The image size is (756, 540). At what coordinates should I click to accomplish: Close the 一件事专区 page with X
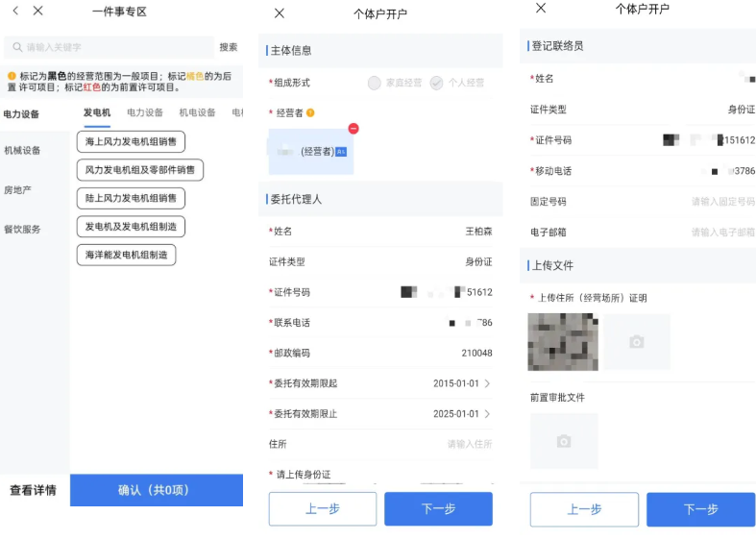37,12
